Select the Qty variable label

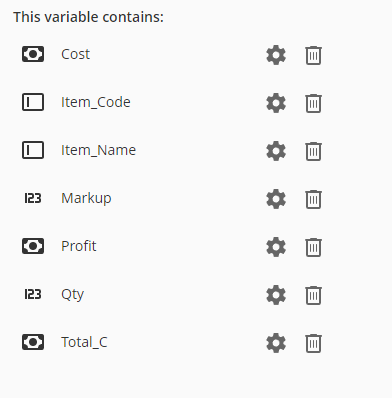point(72,294)
